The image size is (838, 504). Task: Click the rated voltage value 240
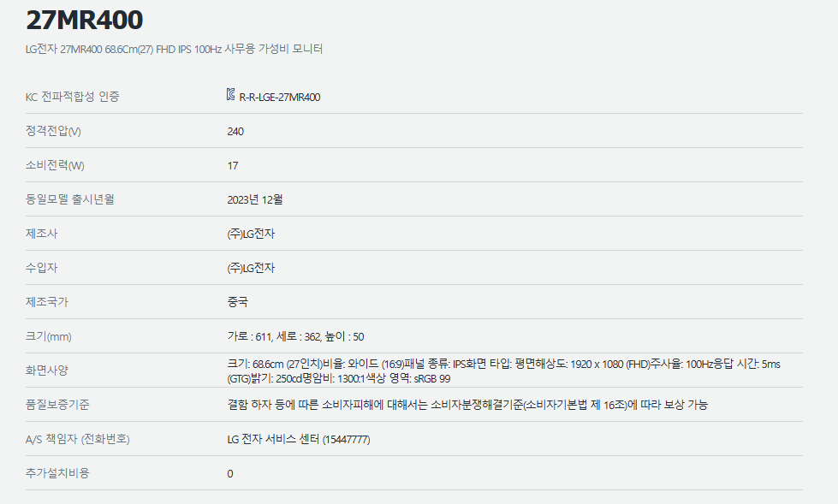(235, 132)
